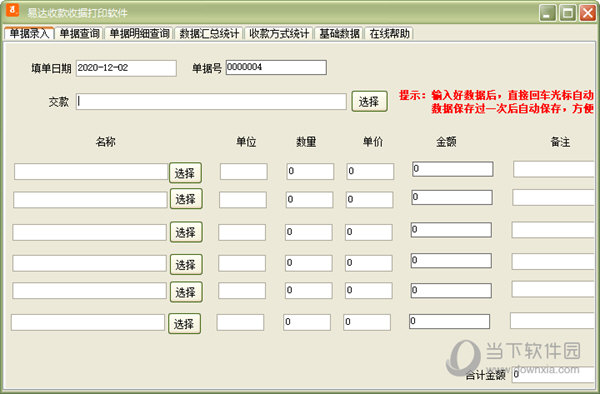Click the sixth row 金额 field
600x394 pixels.
[450, 321]
